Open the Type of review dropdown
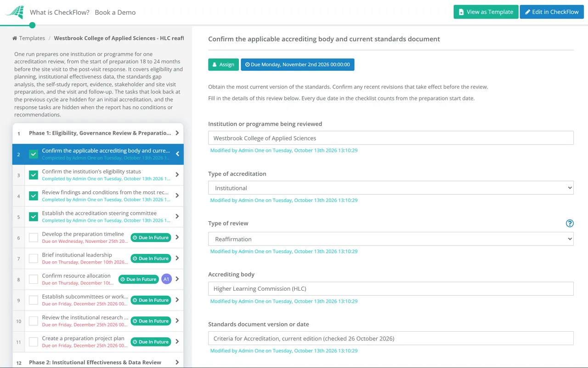 click(x=391, y=239)
